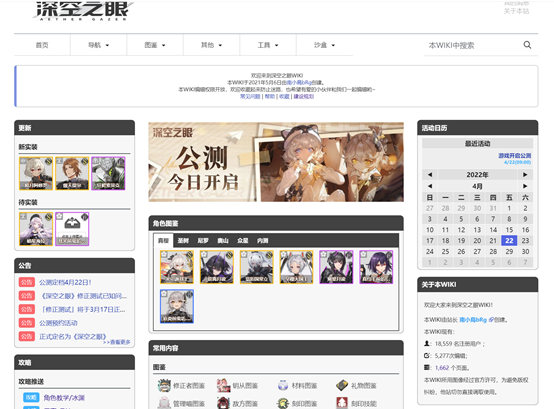The height and width of the screenshot is (409, 554).
Task: Expand the 图鉴 dropdown in navigation bar
Action: [x=155, y=45]
